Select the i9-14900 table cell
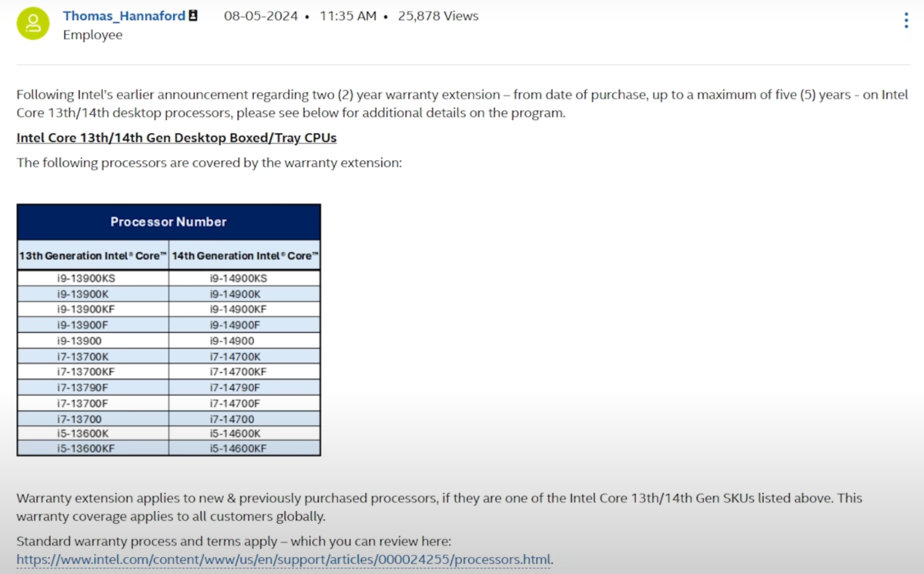This screenshot has width=924, height=574. tap(245, 341)
